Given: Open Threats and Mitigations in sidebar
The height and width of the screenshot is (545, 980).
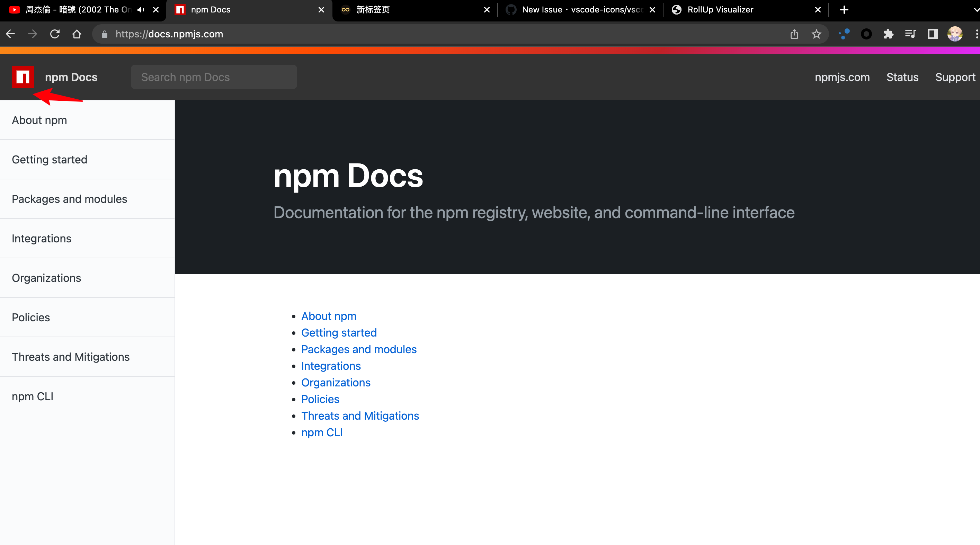Looking at the screenshot, I should pos(88,357).
